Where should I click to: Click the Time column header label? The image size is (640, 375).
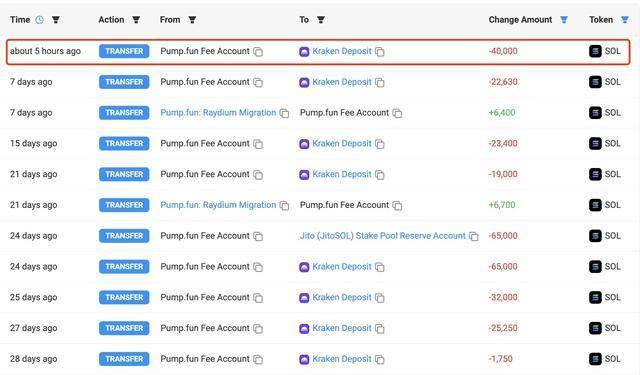point(20,20)
